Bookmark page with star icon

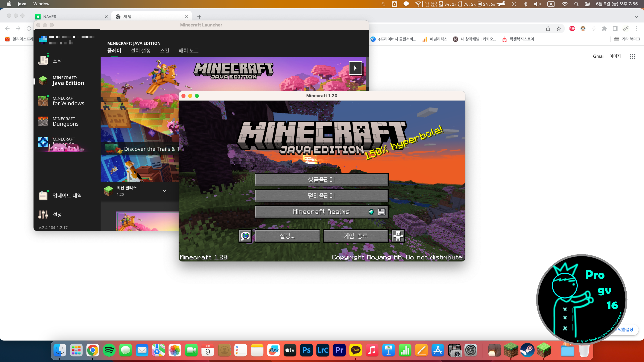(559, 29)
